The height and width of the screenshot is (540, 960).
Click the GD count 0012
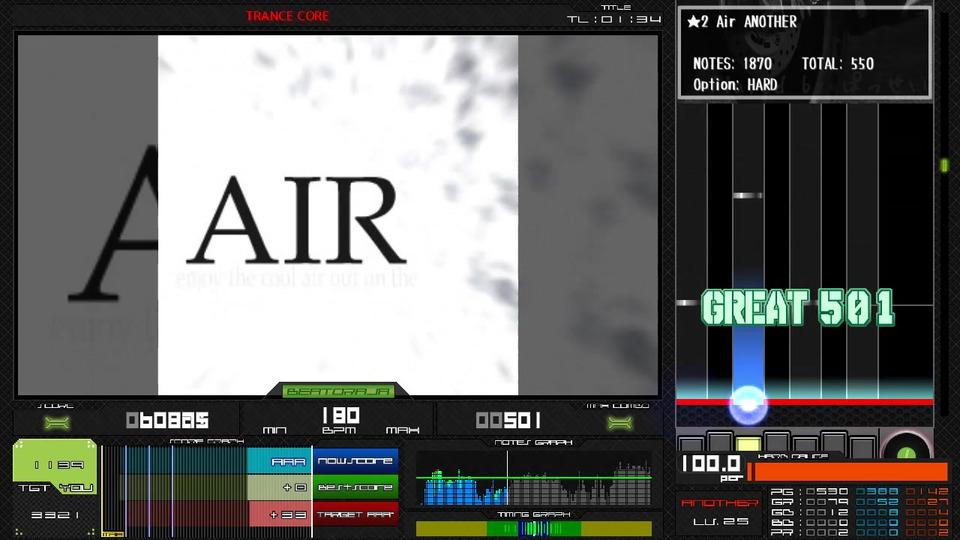(x=827, y=512)
